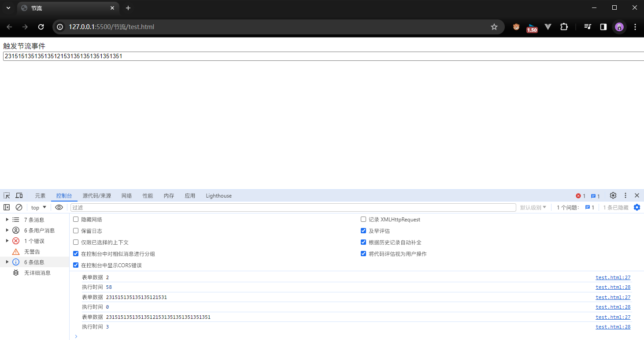Image resolution: width=644 pixels, height=340 pixels.
Task: Open Chrome three-dot menu
Action: coord(635,27)
